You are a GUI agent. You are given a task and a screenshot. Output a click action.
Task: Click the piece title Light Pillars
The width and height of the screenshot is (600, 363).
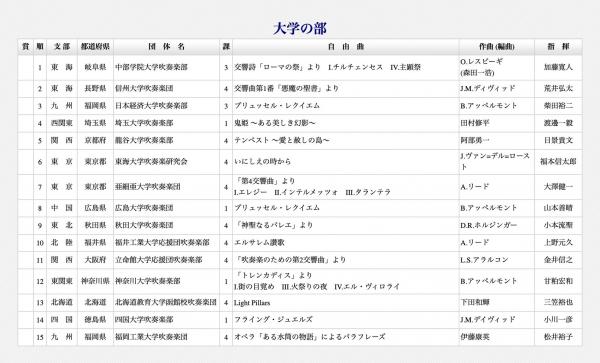click(252, 303)
